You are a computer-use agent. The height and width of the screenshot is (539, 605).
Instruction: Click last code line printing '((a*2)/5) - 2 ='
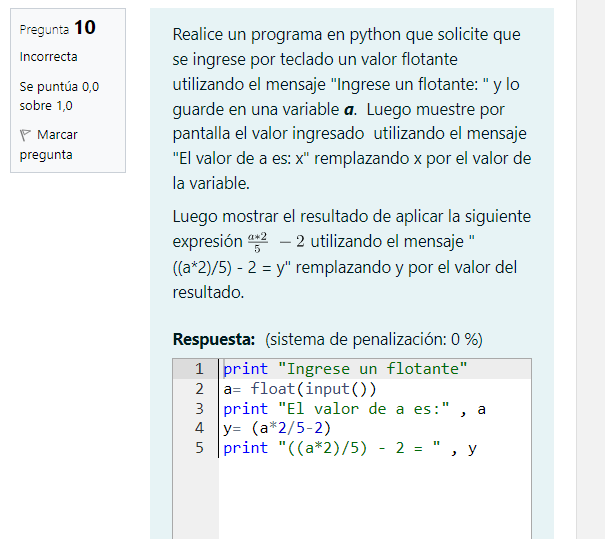[x=349, y=449]
